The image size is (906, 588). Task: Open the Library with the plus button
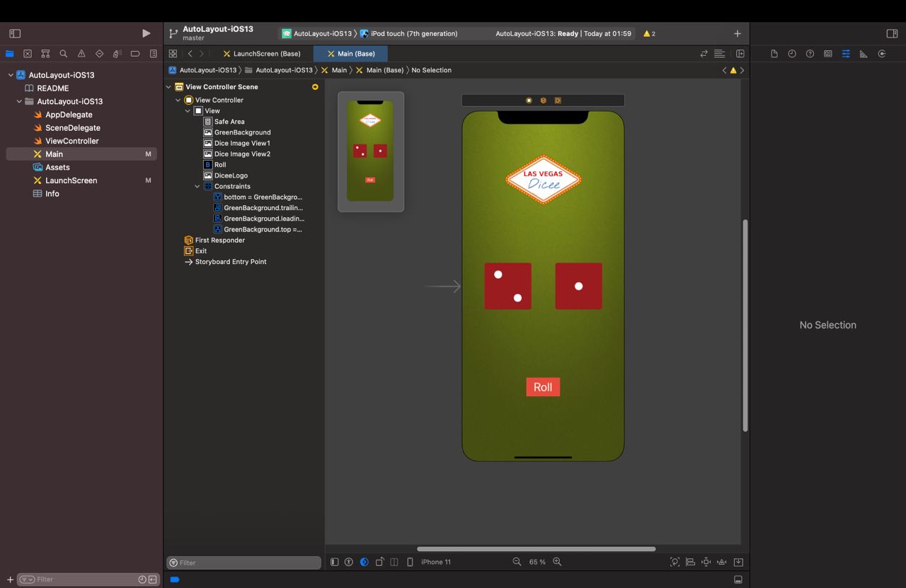pyautogui.click(x=738, y=33)
